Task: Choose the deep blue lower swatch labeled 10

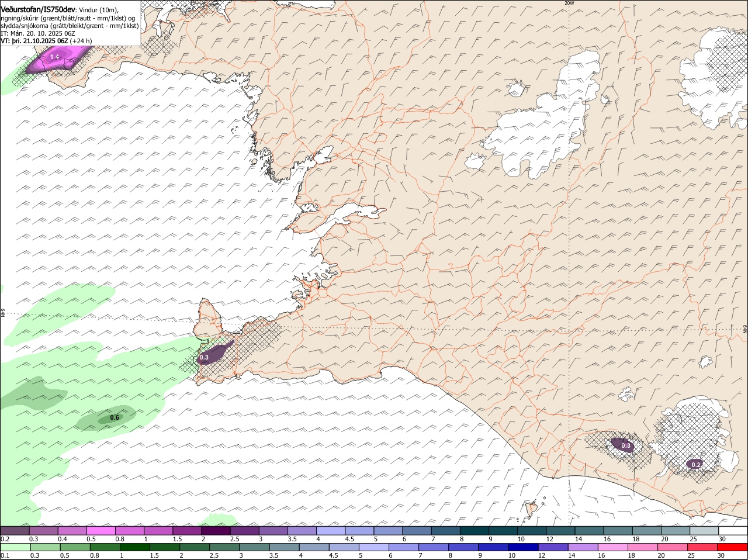Action: pyautogui.click(x=524, y=547)
